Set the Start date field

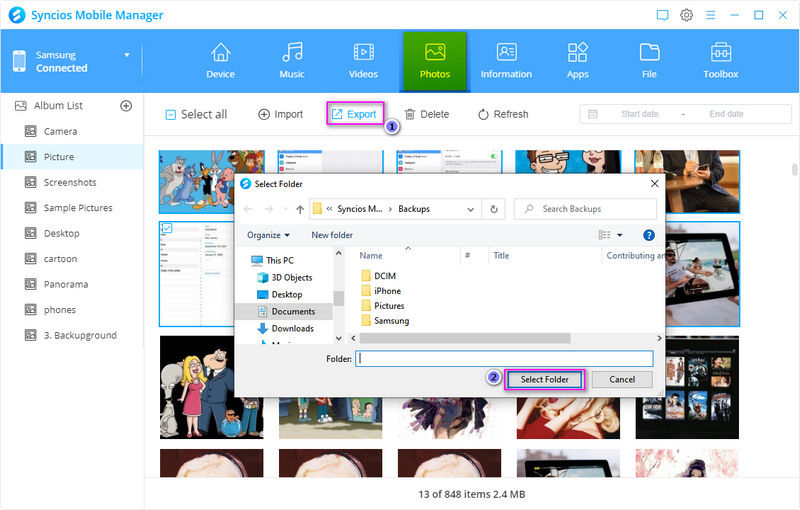click(640, 114)
